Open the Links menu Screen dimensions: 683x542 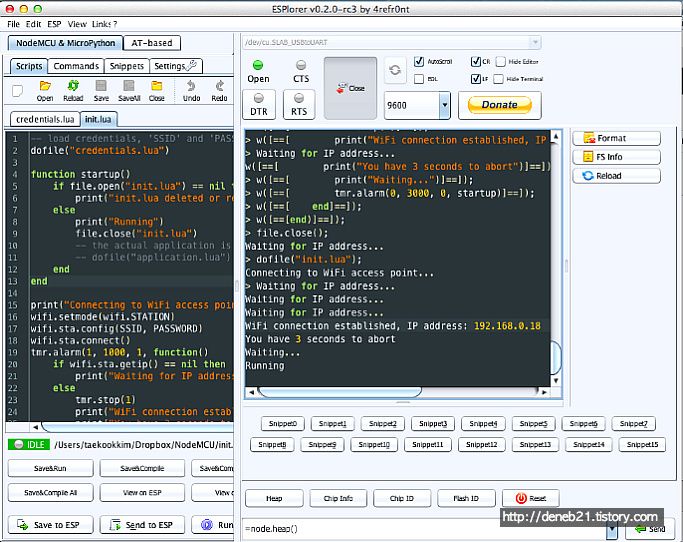(102, 24)
